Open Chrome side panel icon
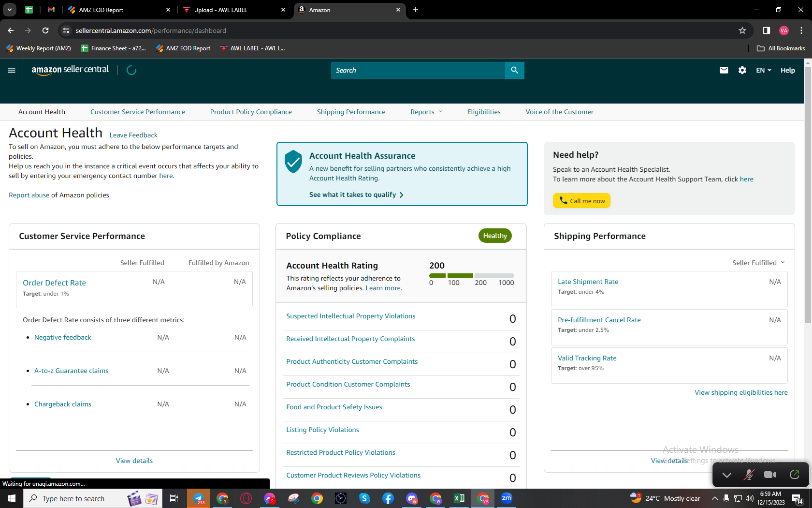The width and height of the screenshot is (812, 508). tap(766, 30)
